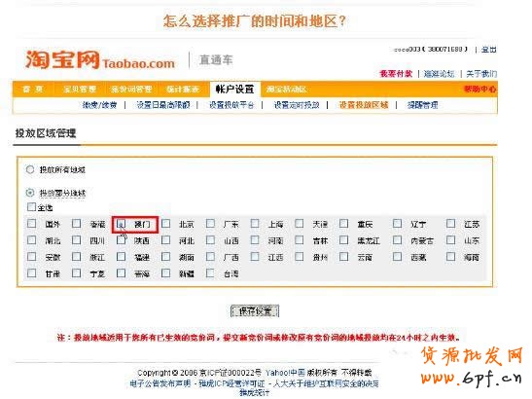Select the 帐户设置 tab
This screenshot has width=532, height=399.
click(234, 90)
